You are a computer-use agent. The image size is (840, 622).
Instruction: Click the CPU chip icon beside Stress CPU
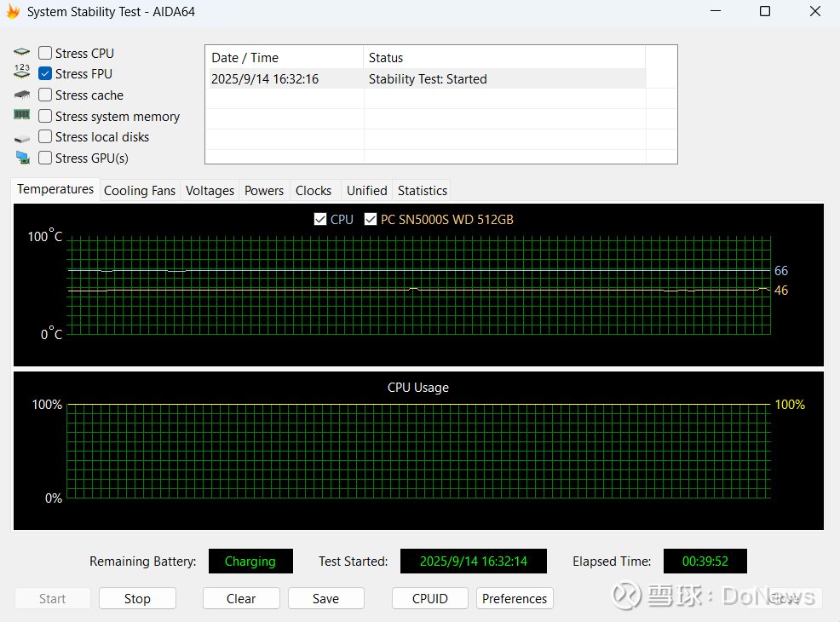tap(21, 53)
